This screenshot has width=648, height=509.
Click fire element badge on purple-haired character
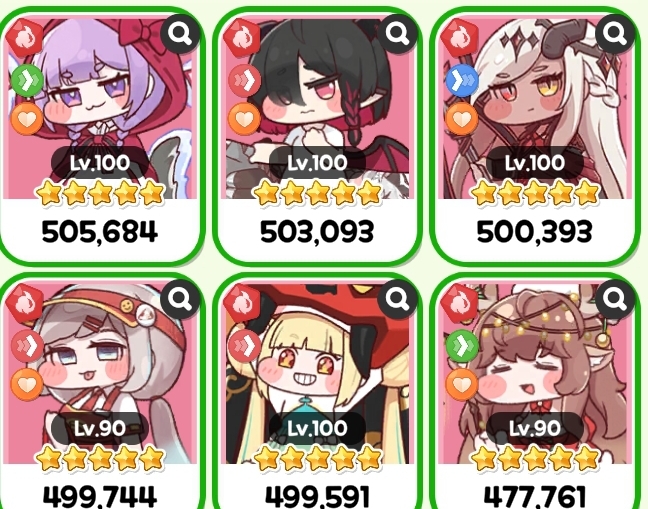pos(25,38)
